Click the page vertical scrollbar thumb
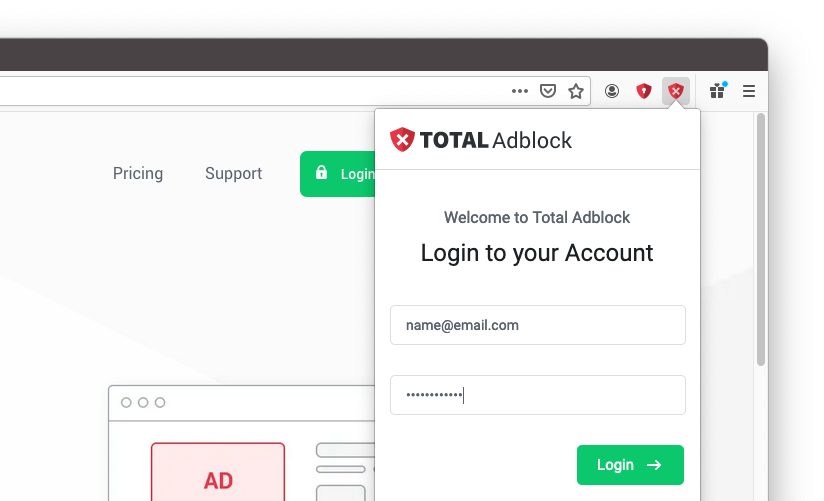The height and width of the screenshot is (501, 824). coord(760,239)
